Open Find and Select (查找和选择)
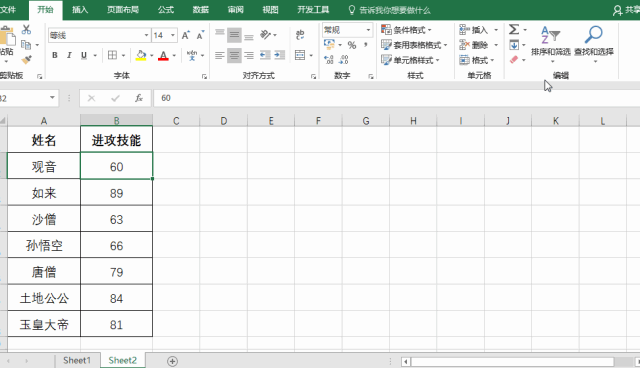This screenshot has height=368, width=640. pyautogui.click(x=594, y=44)
